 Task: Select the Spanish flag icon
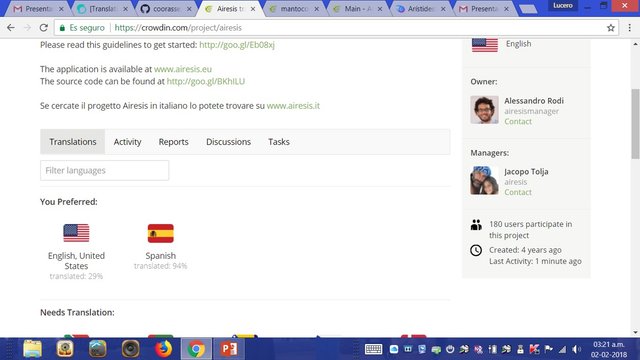coord(160,233)
